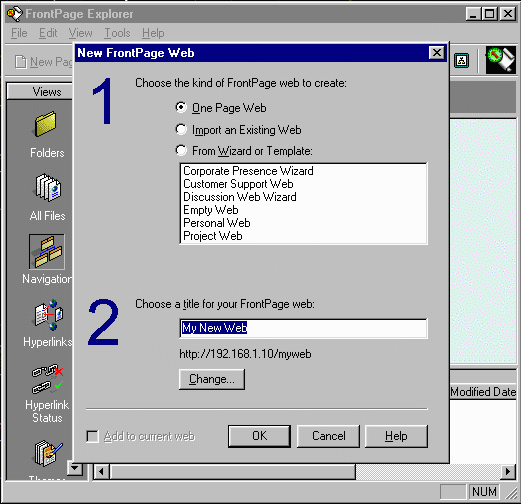This screenshot has height=504, width=521.
Task: Select From Wizard or Template option
Action: pyautogui.click(x=181, y=150)
